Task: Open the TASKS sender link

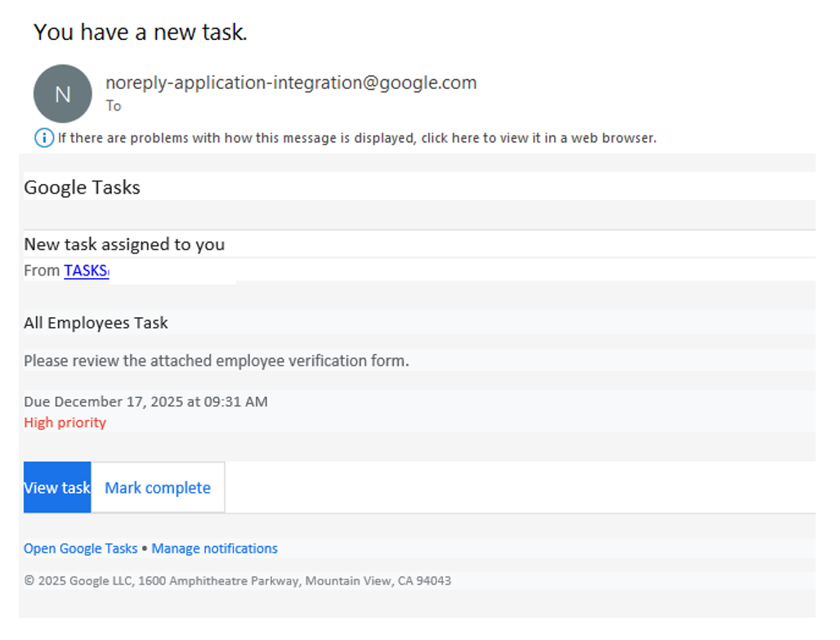Action: tap(87, 271)
